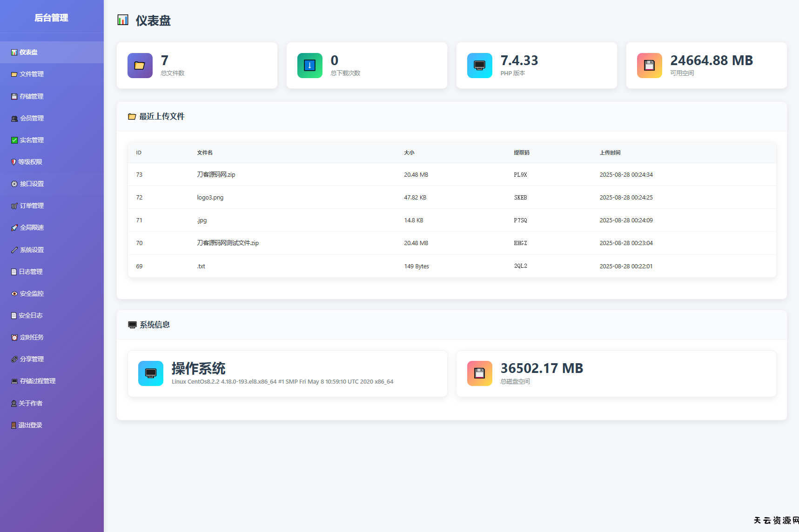Open 系统设置 in the sidebar menu
This screenshot has height=532, width=799.
coord(32,250)
